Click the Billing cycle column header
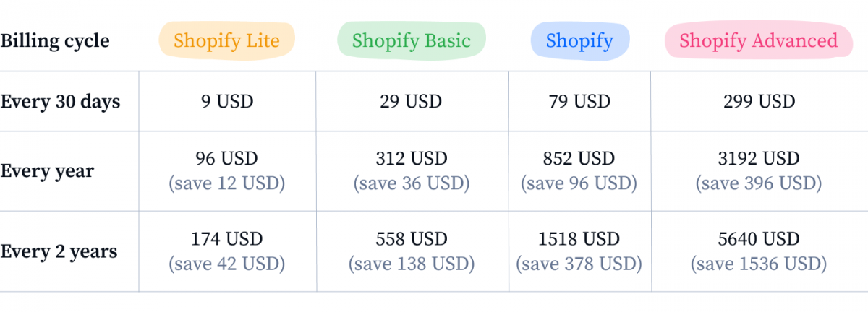Viewport: 868px width, 312px height. pyautogui.click(x=55, y=40)
